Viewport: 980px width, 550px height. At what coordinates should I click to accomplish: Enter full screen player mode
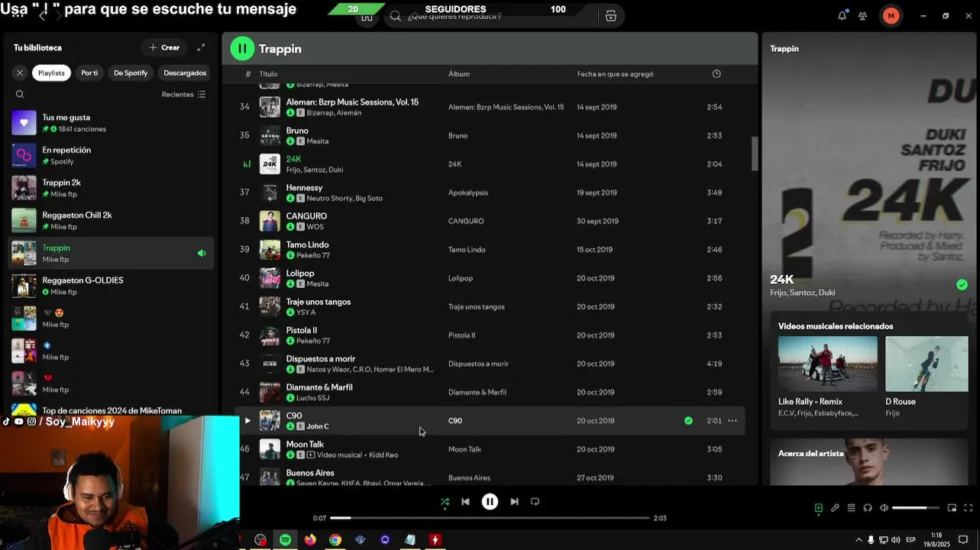(969, 508)
